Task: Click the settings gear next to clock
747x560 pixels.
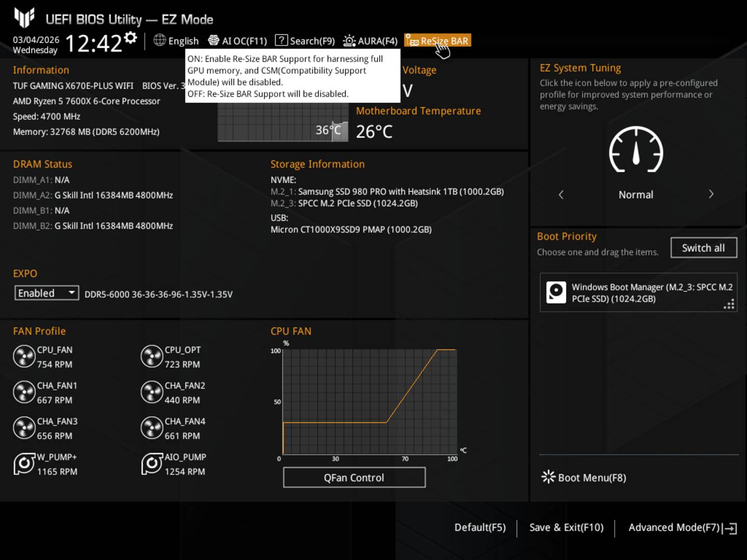Action: [131, 38]
